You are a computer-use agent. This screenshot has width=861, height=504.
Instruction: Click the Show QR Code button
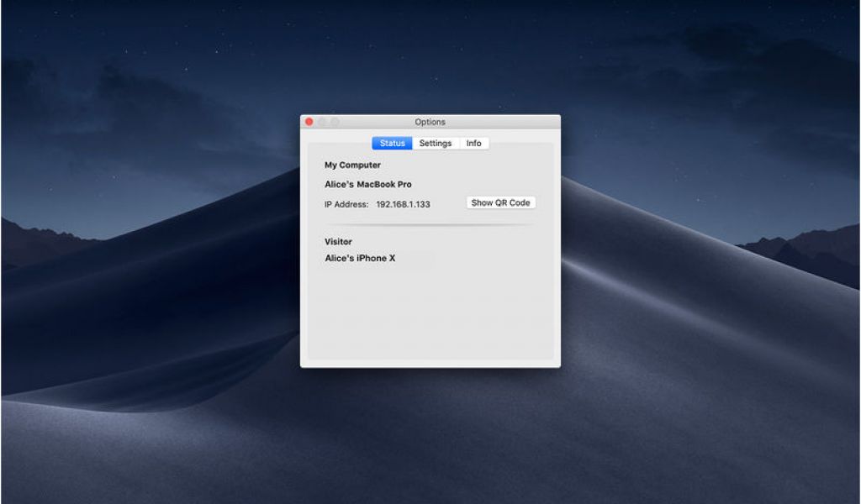click(x=501, y=203)
